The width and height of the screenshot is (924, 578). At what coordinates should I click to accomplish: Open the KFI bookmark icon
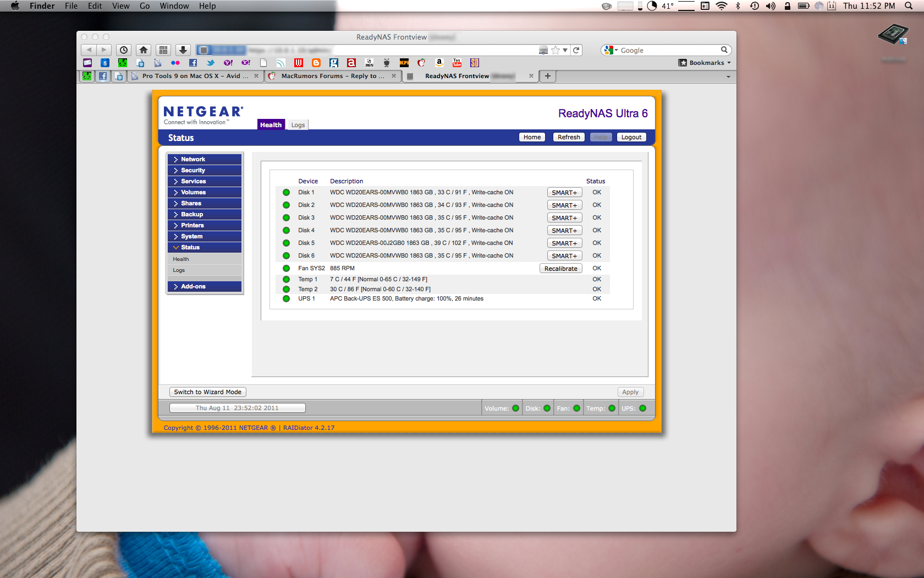click(404, 63)
